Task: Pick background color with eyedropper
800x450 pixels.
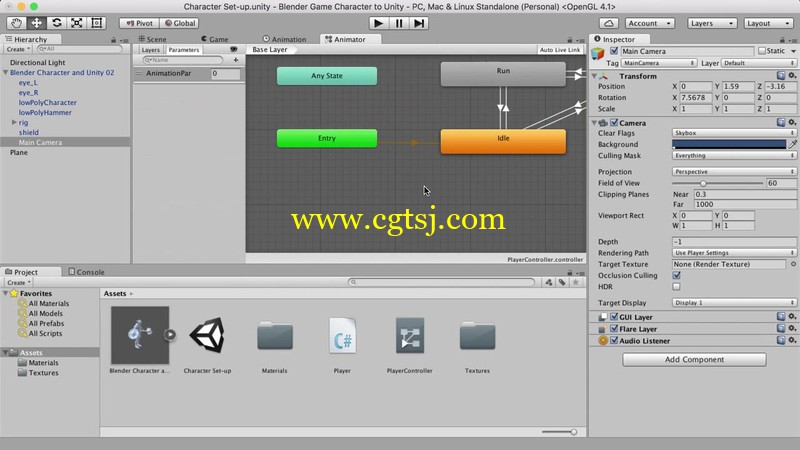Action: [792, 144]
